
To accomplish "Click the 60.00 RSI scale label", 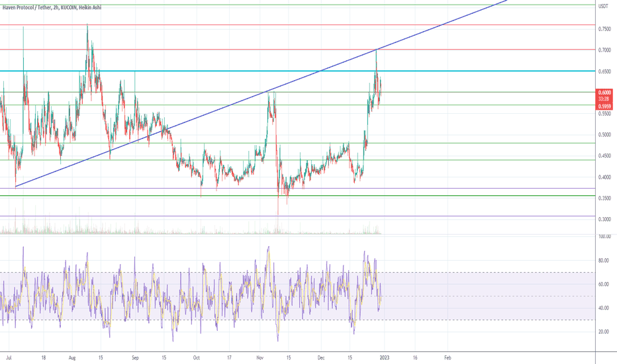I will [605, 284].
